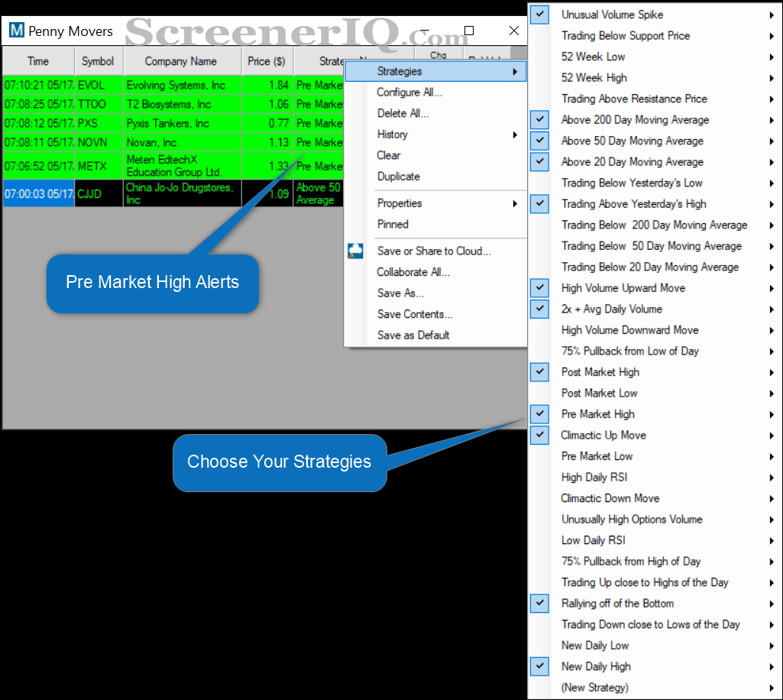
Task: Click Novan, Inc. company name cell
Action: pos(183,142)
